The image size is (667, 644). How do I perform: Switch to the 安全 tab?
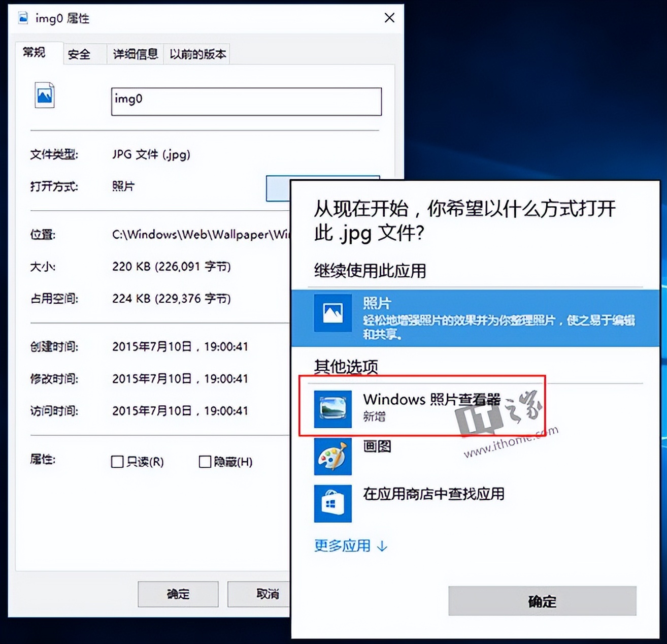79,53
